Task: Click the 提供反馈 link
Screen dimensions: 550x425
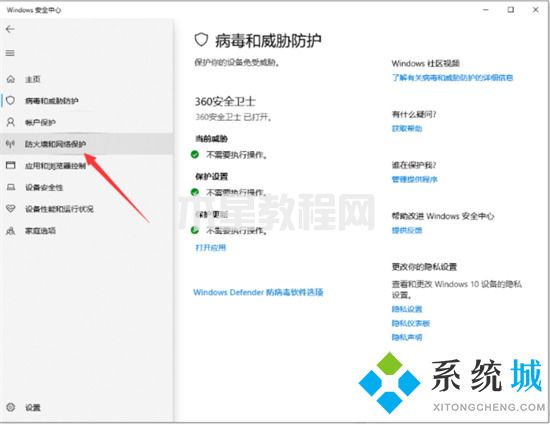Action: pyautogui.click(x=407, y=230)
